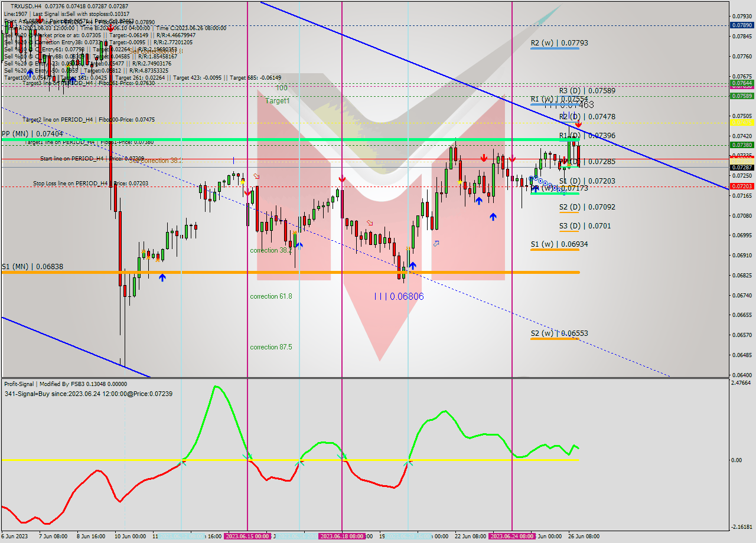Select the 'correction 87.5' label

pos(271,347)
